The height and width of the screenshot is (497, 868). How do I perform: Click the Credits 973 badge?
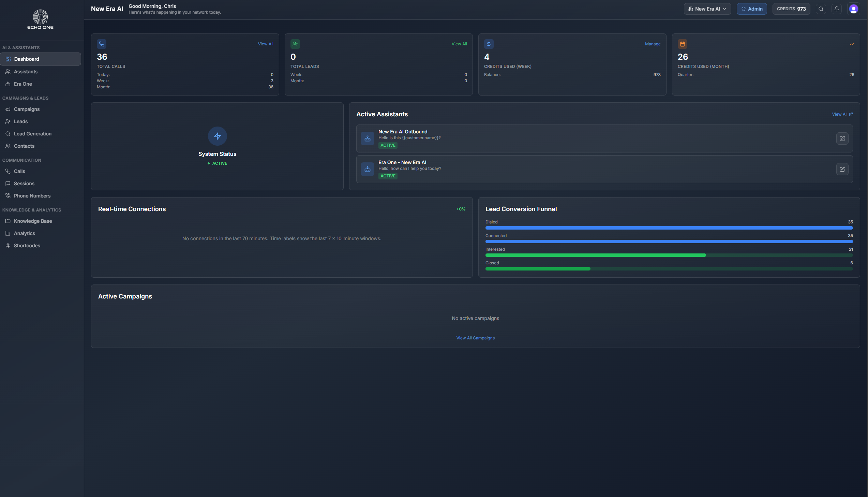pyautogui.click(x=791, y=9)
